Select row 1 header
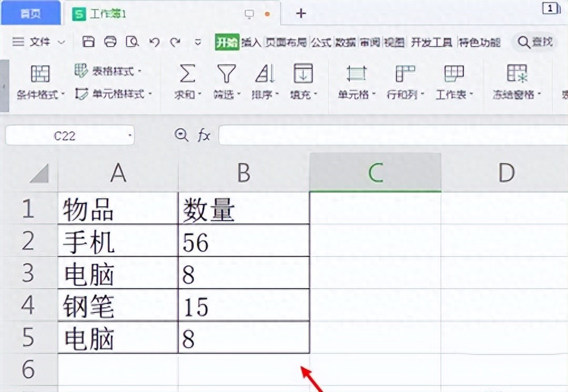The image size is (568, 392). 28,208
